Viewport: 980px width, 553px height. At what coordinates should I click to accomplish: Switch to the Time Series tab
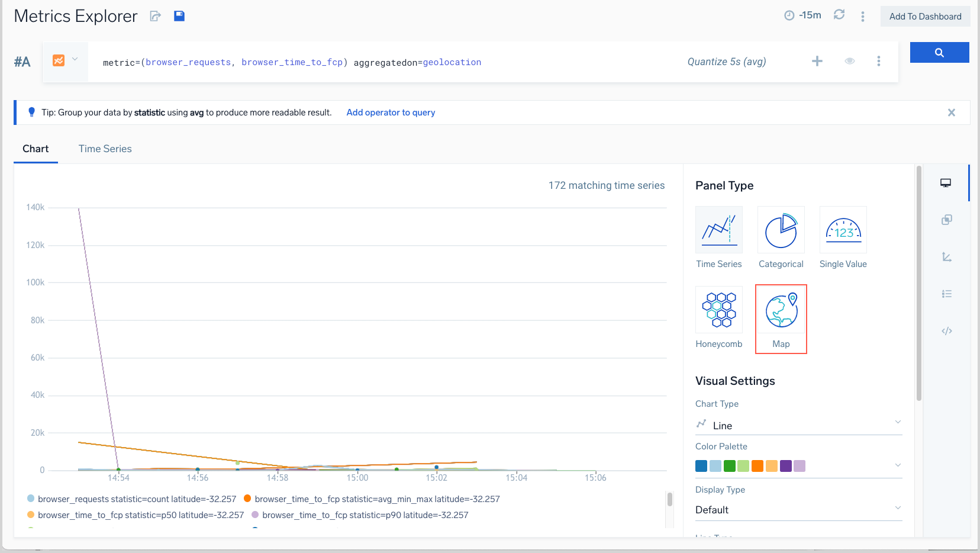[105, 149]
